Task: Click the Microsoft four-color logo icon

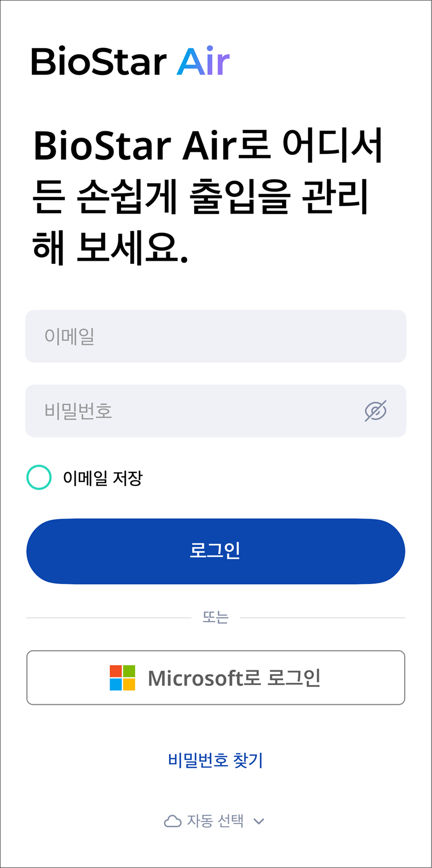Action: (122, 678)
